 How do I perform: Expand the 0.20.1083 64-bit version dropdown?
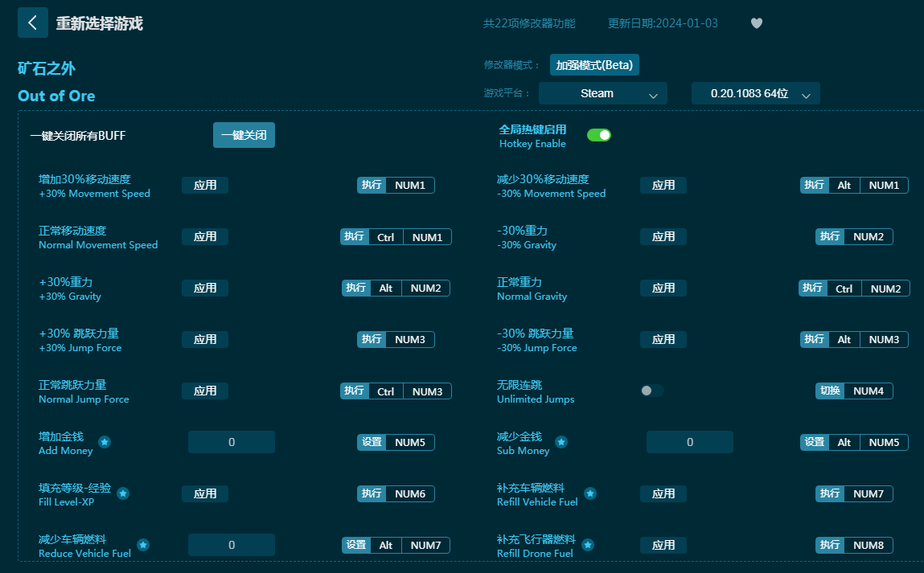(755, 93)
